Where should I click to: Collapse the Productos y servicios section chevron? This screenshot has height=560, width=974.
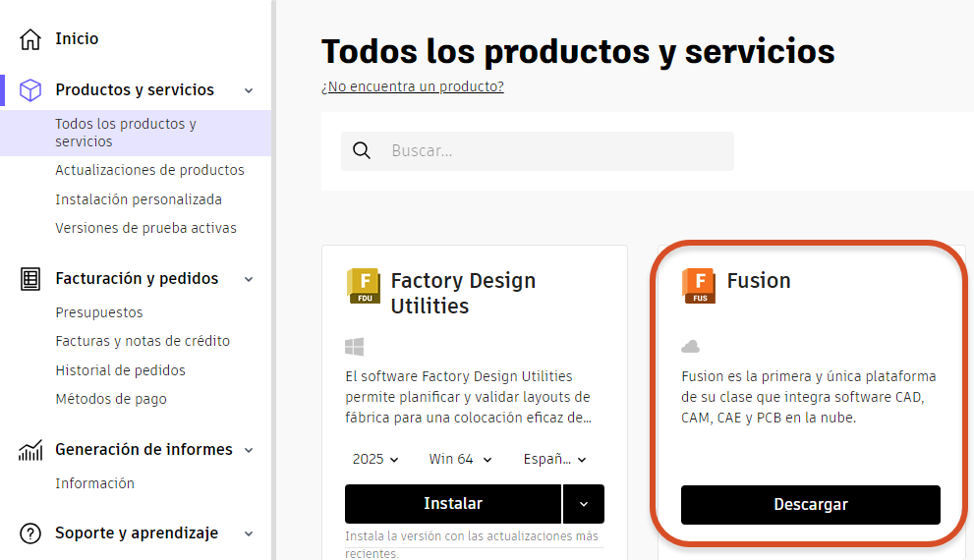point(249,90)
